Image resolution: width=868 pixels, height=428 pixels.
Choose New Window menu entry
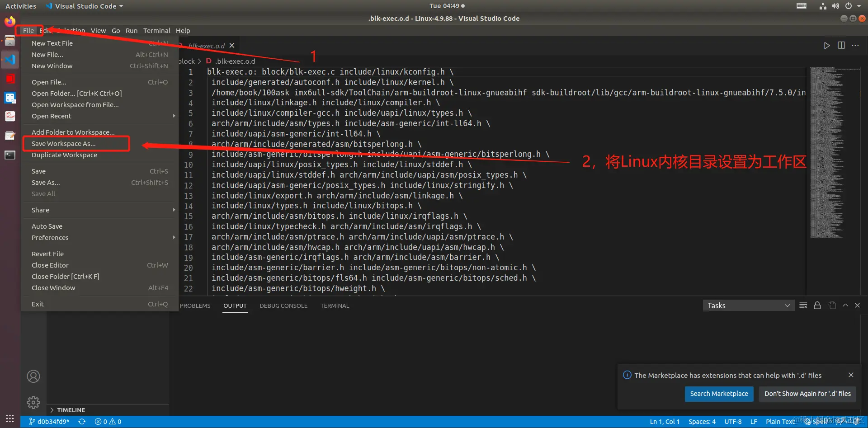point(100,66)
